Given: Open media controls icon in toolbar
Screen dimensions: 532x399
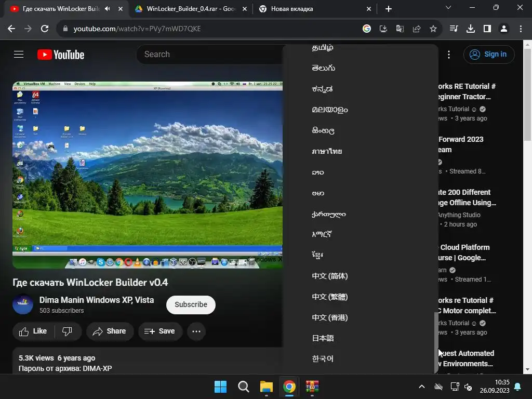Looking at the screenshot, I should [454, 29].
